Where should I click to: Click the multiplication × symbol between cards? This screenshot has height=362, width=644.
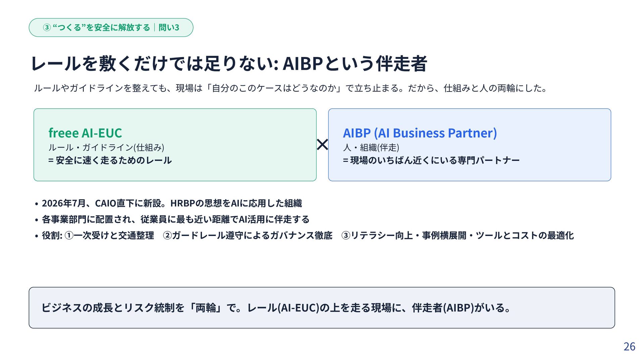322,145
